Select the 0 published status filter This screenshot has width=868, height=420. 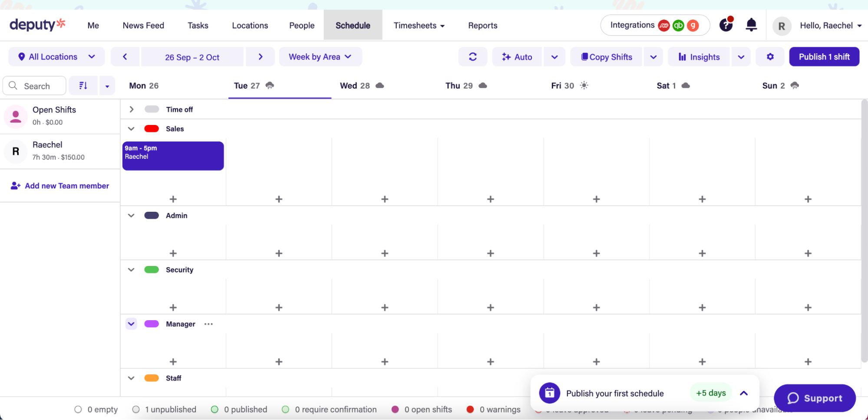click(214, 409)
